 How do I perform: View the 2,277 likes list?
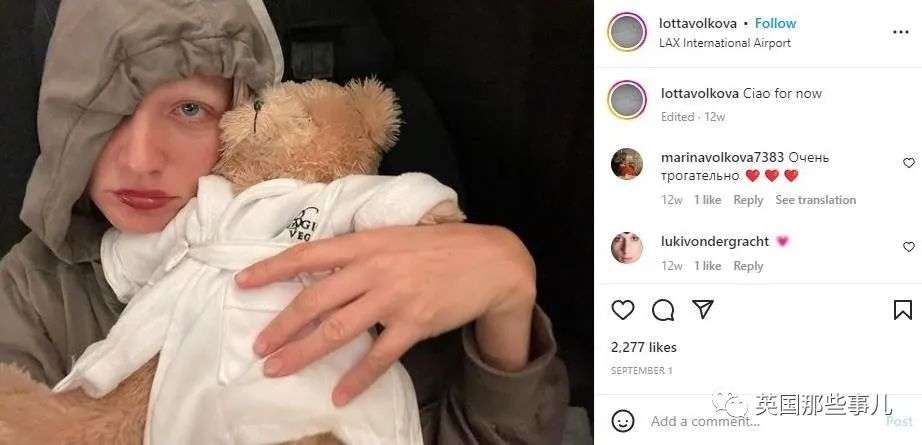(x=644, y=347)
